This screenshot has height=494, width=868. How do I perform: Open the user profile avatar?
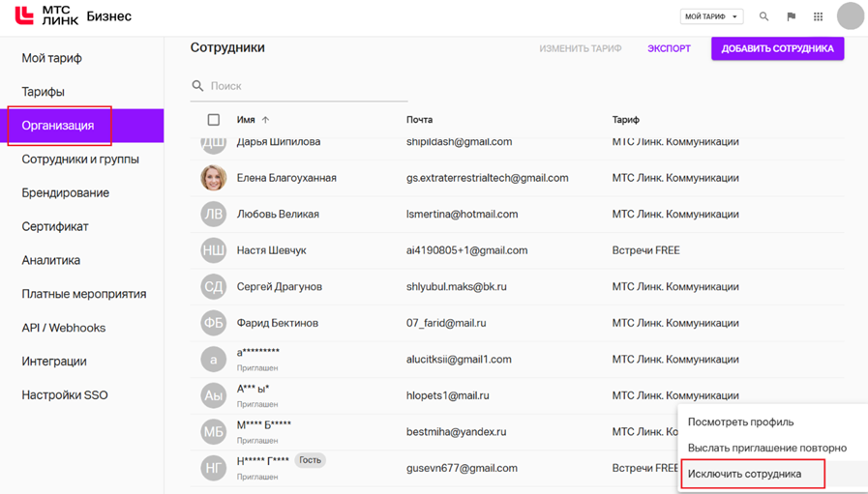(850, 16)
